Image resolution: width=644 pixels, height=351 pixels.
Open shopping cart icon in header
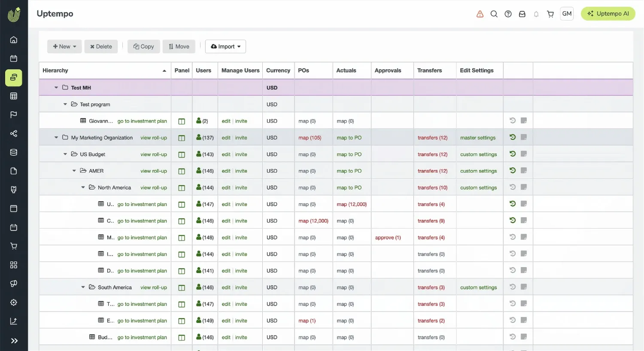[x=550, y=14]
